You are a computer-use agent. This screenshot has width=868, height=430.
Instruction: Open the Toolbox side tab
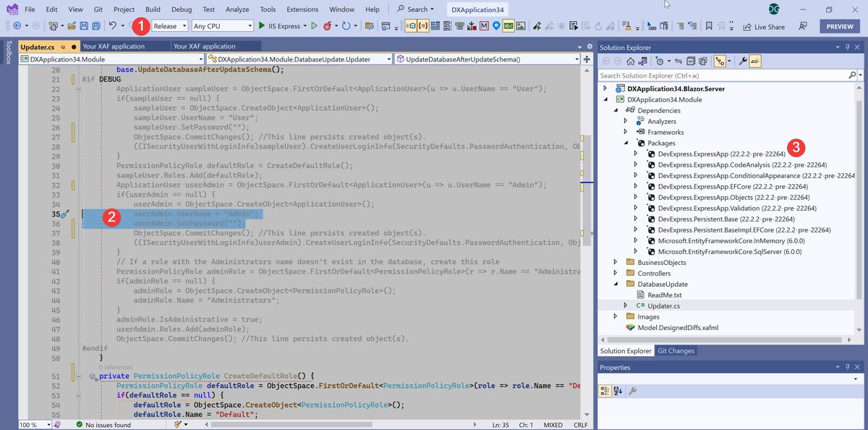pyautogui.click(x=8, y=52)
